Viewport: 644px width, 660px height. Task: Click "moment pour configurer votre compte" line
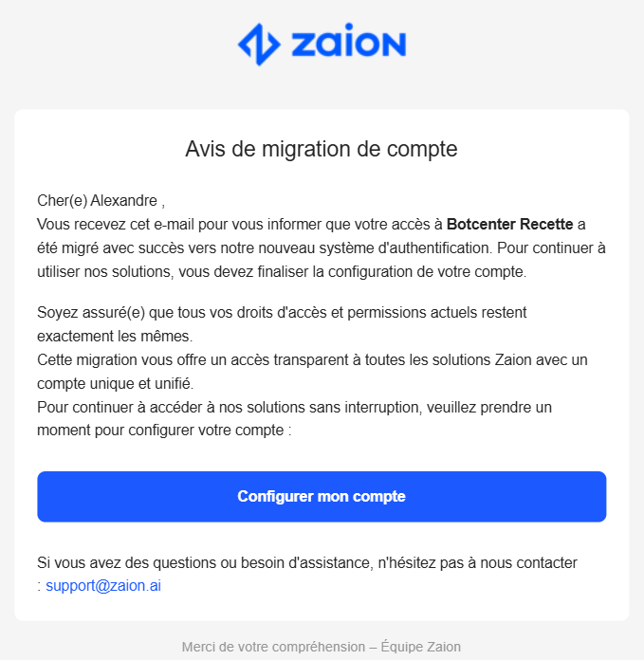tap(161, 431)
